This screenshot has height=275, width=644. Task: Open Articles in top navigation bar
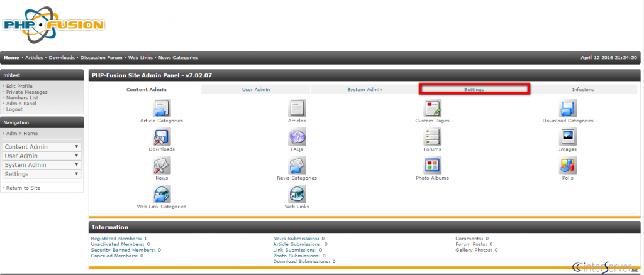(x=34, y=58)
